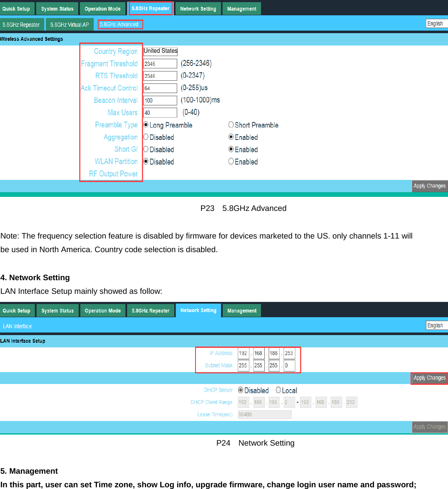Open System Status tab in lower screenshot
The width and height of the screenshot is (448, 489).
(x=57, y=310)
